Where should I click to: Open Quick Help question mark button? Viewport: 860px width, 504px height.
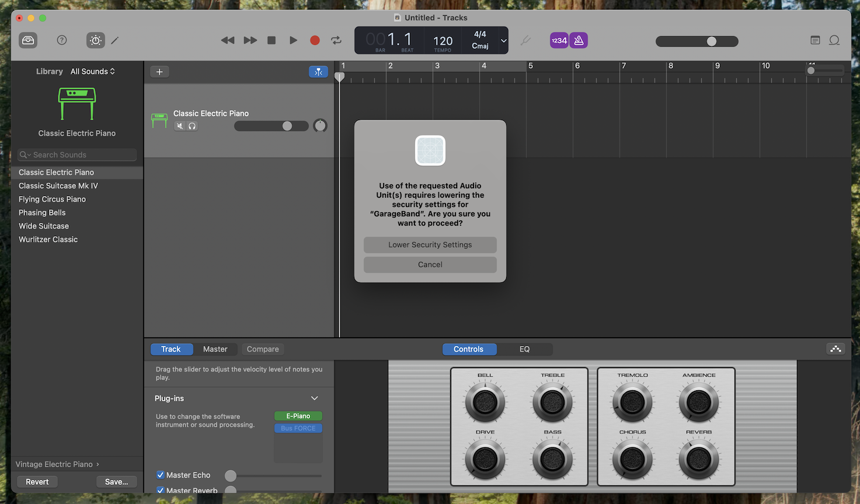62,40
